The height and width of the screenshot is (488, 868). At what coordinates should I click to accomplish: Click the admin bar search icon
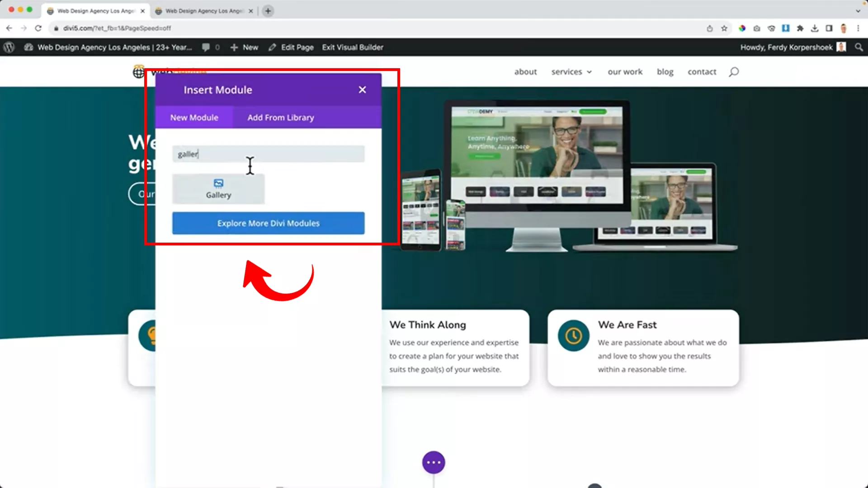coord(859,47)
